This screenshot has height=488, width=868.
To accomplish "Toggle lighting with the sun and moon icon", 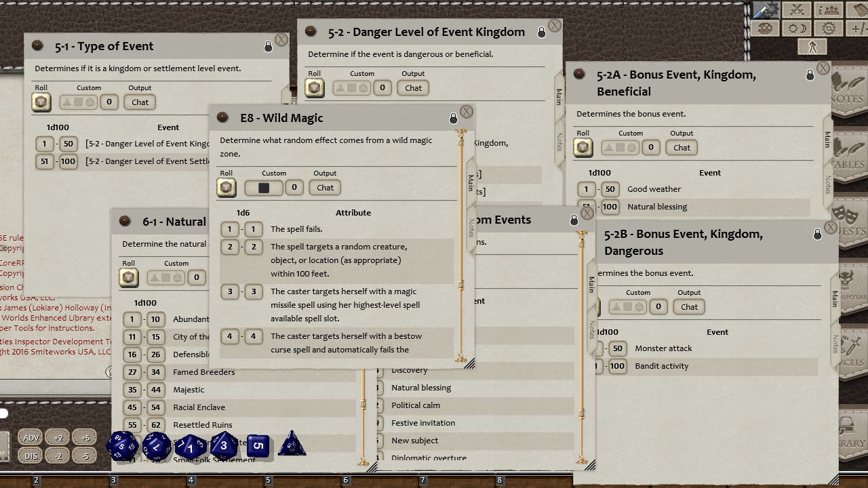I will [x=797, y=28].
